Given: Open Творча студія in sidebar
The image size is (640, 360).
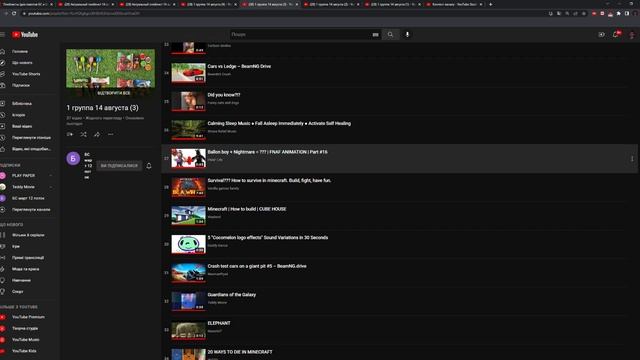Looking at the screenshot, I should point(25,328).
